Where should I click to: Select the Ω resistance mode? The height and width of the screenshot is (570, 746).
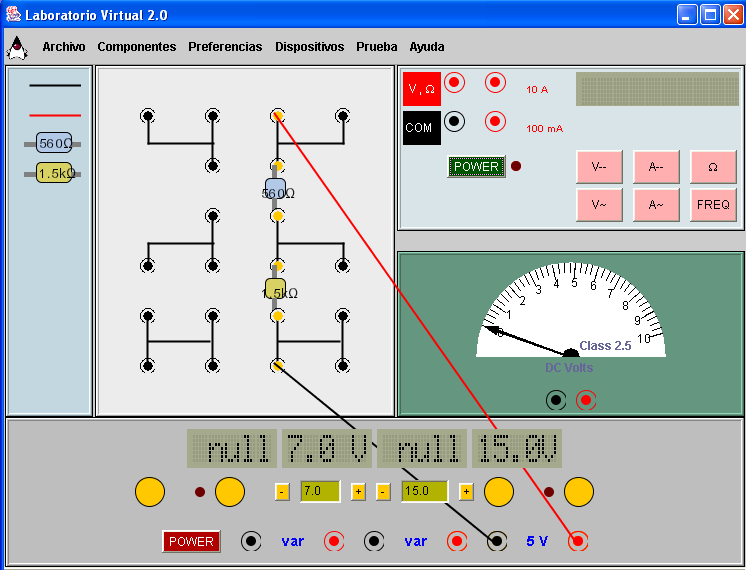(712, 167)
